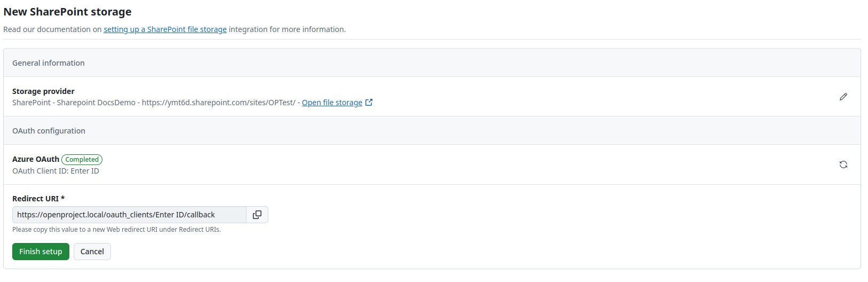
Task: Click the 'Storage provider' label
Action: pyautogui.click(x=43, y=91)
